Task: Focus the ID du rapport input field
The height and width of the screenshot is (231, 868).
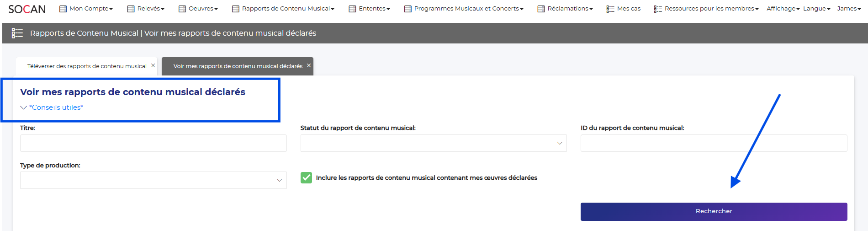Action: [714, 143]
